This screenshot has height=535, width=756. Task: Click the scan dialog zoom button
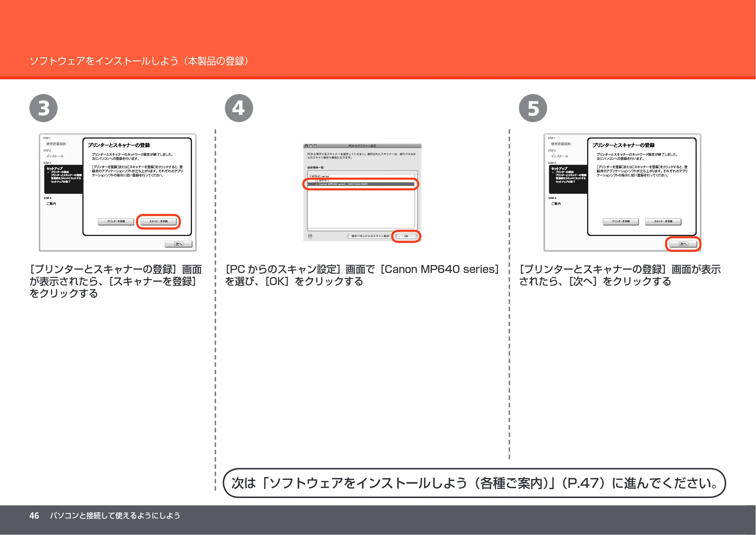click(315, 146)
